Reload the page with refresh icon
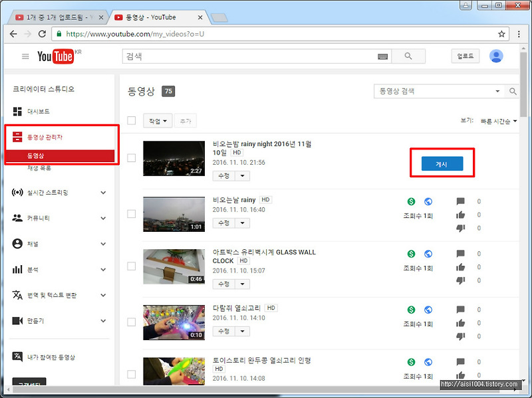The width and height of the screenshot is (532, 398). [42, 34]
